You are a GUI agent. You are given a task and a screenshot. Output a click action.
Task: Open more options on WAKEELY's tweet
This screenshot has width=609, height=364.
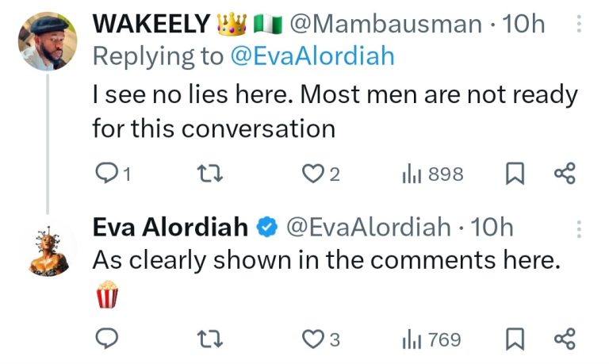click(x=578, y=25)
